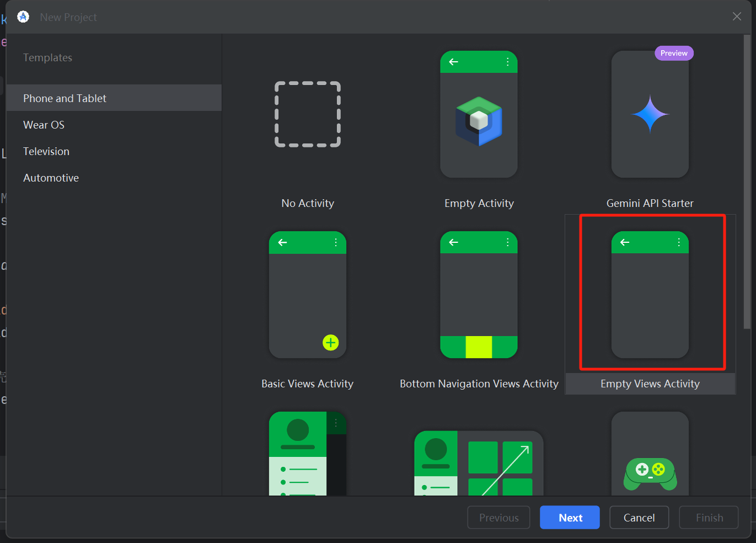Click the disabled Previous button
756x543 pixels.
[x=498, y=518]
